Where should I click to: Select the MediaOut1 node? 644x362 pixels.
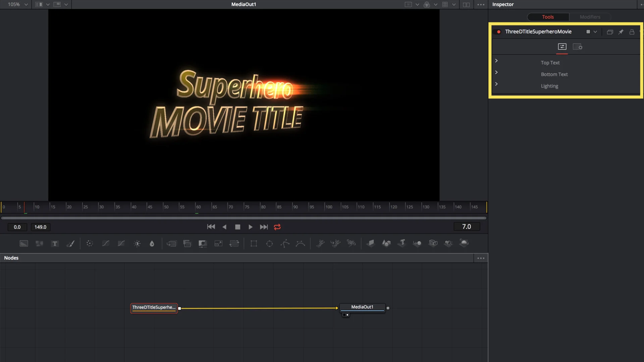click(x=362, y=307)
